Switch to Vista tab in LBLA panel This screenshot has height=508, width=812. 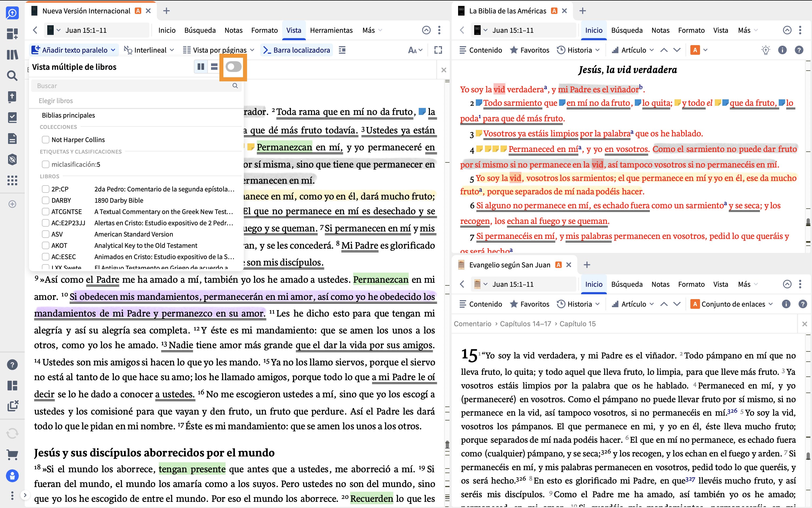(721, 30)
